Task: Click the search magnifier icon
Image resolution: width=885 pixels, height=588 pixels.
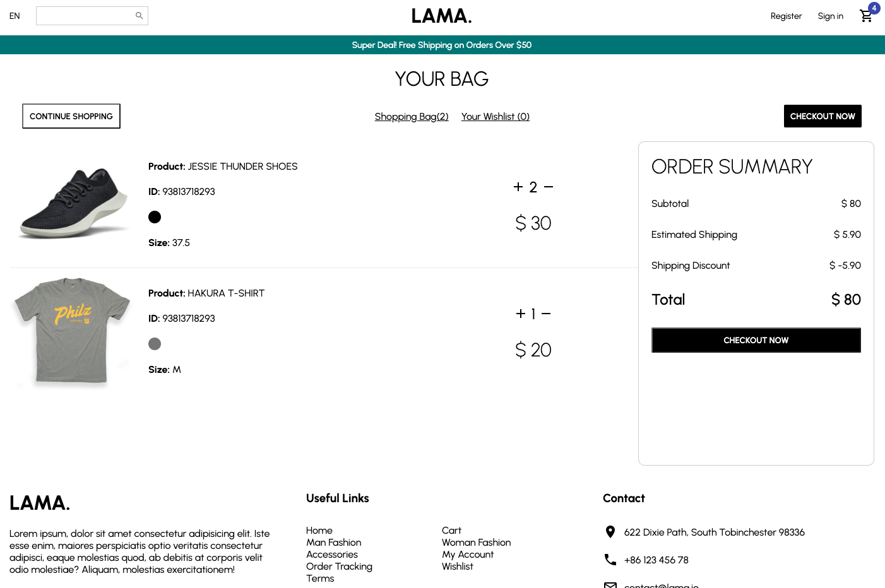Action: tap(139, 16)
